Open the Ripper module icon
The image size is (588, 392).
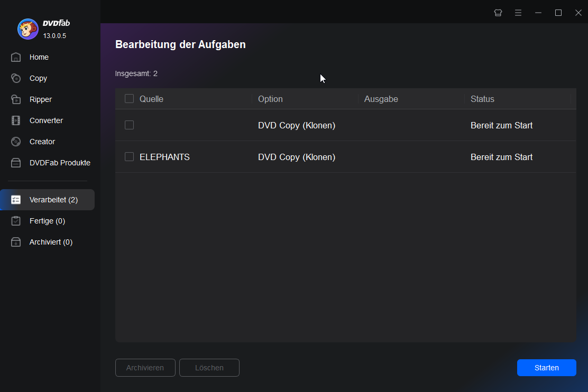[16, 99]
